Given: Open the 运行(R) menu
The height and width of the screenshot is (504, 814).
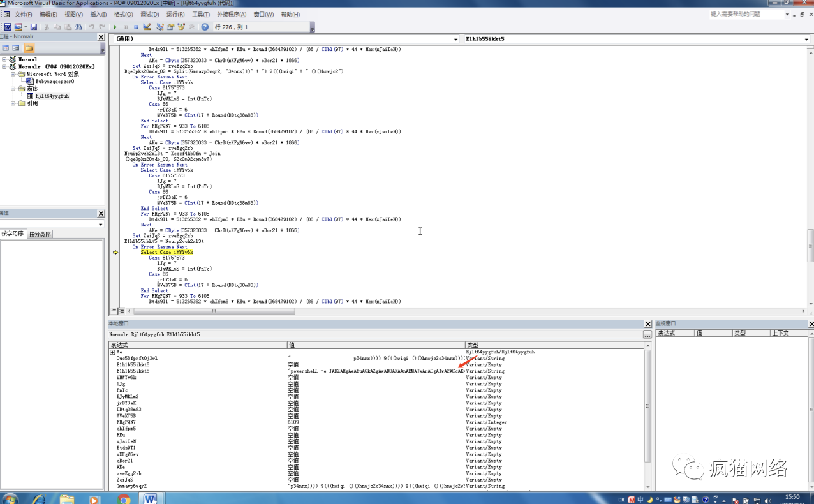Looking at the screenshot, I should (x=175, y=15).
